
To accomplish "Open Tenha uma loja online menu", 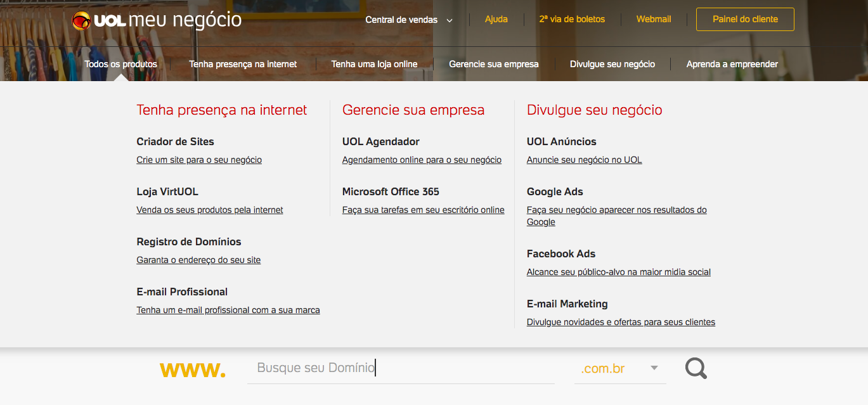I will tap(374, 64).
